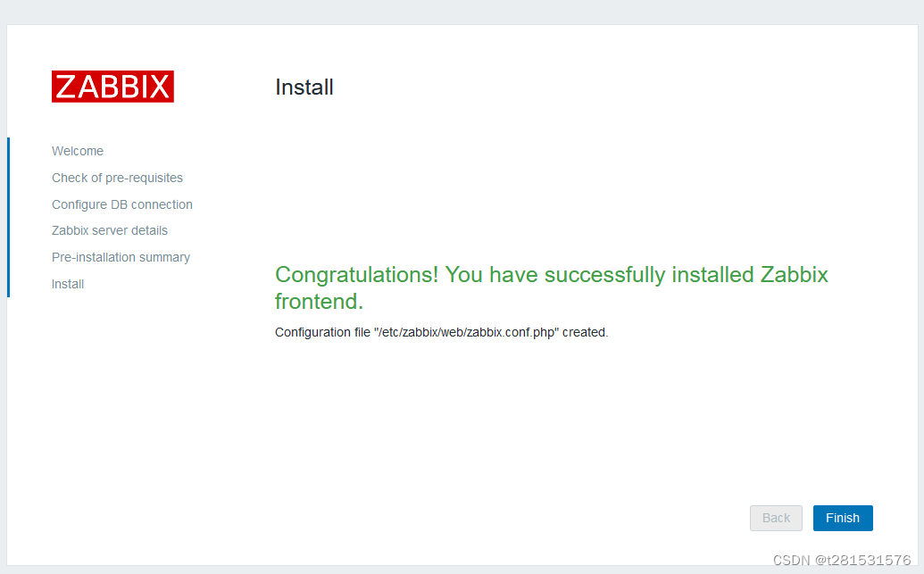Select the Welcome step in sidebar
Screen dimensions: 924x574
tap(77, 151)
